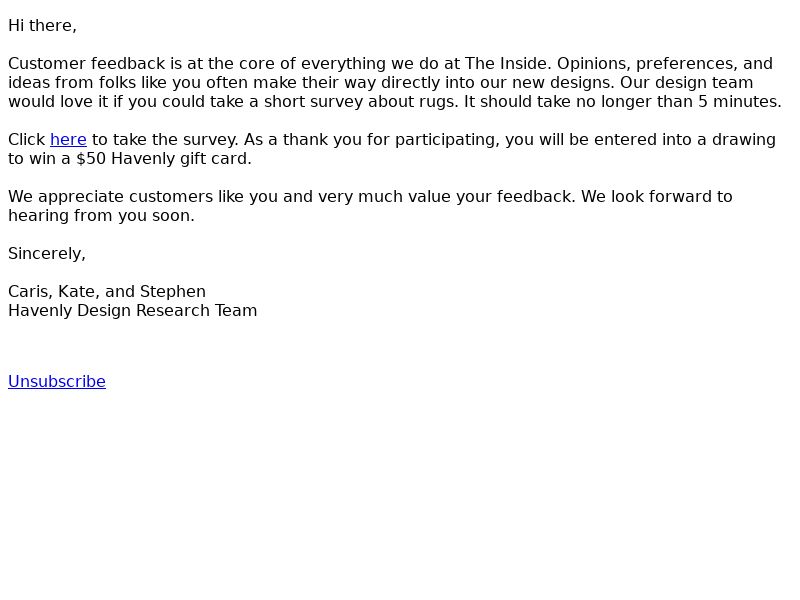Click the 'Caris, Kate, and Stephen' signature
Screen dimensions: 800x600
(107, 292)
